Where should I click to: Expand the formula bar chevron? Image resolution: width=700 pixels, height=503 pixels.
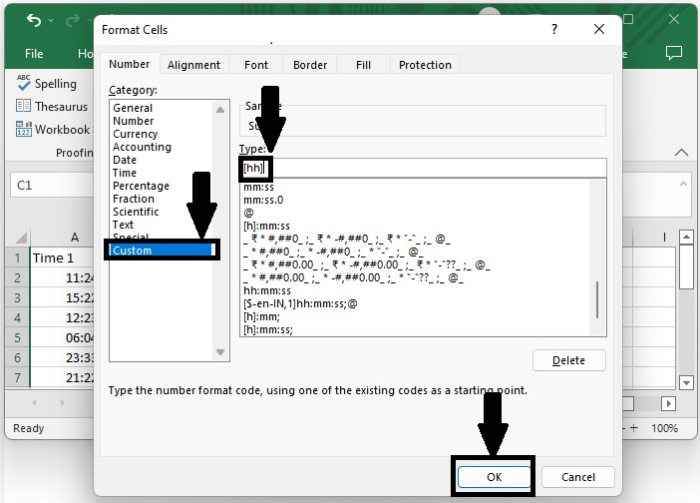[x=683, y=183]
